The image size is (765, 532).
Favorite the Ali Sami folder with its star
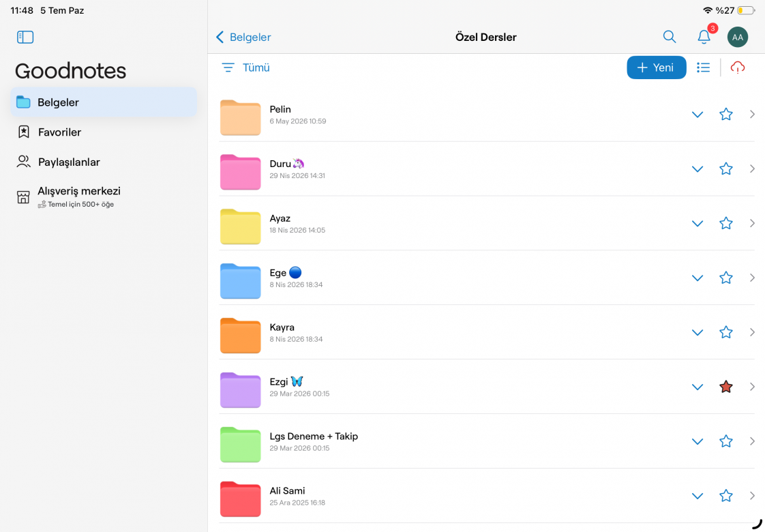(x=726, y=496)
